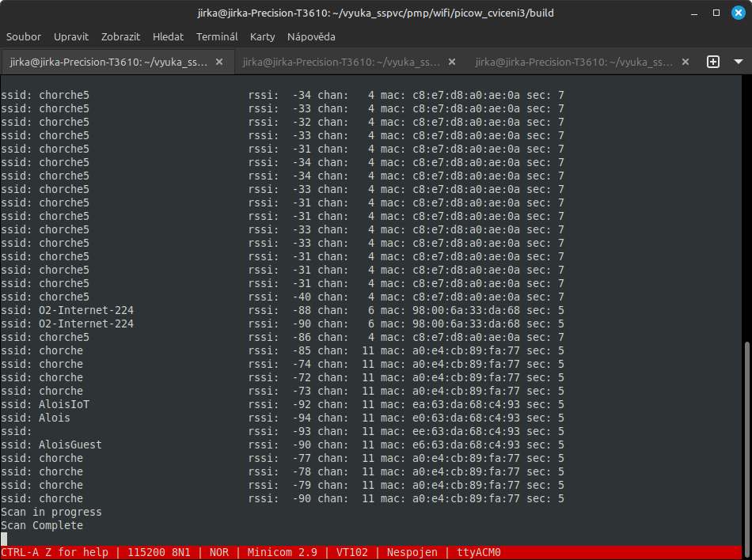This screenshot has height=560, width=752.
Task: Close the third terminal tab
Action: point(686,62)
